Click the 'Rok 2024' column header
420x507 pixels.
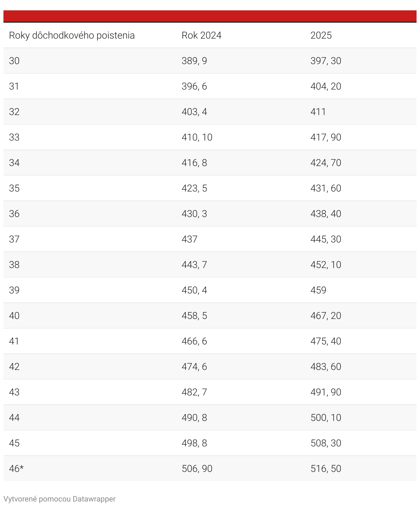(x=201, y=35)
